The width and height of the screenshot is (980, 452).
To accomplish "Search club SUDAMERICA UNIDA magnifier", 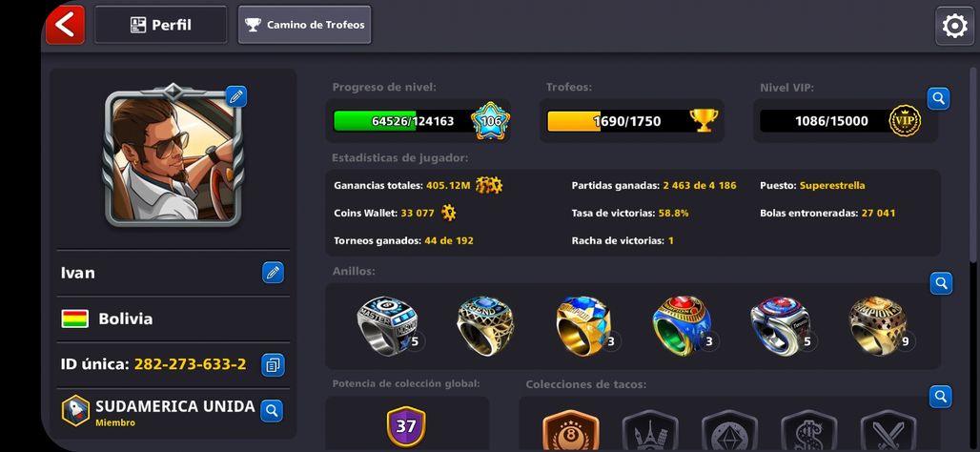I will tap(272, 411).
